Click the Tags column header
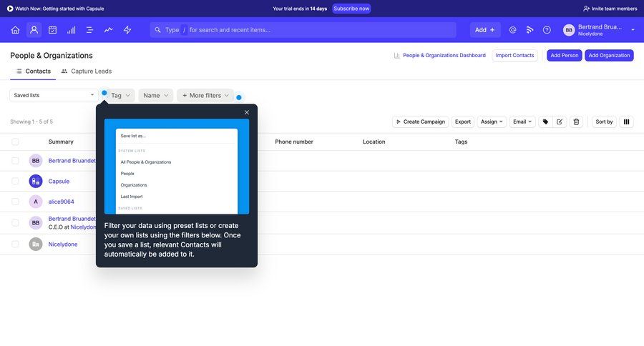This screenshot has width=644, height=346. tap(461, 142)
